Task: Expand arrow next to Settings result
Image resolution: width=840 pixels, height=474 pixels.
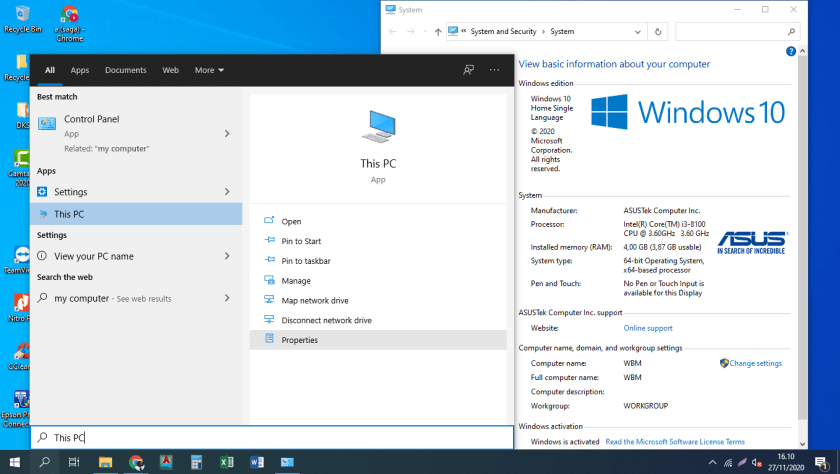Action: click(227, 192)
